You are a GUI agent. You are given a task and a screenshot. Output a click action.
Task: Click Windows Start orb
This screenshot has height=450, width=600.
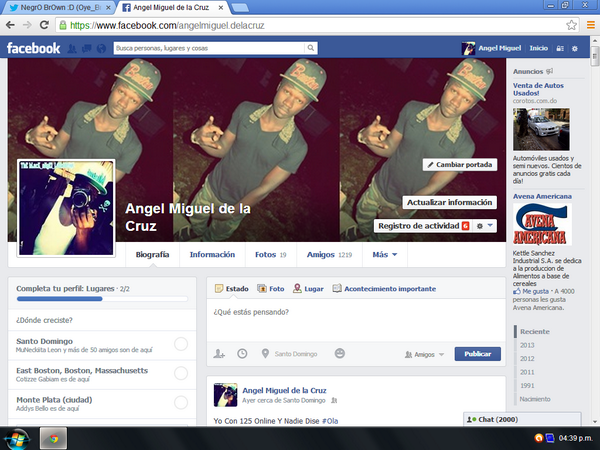tap(17, 439)
